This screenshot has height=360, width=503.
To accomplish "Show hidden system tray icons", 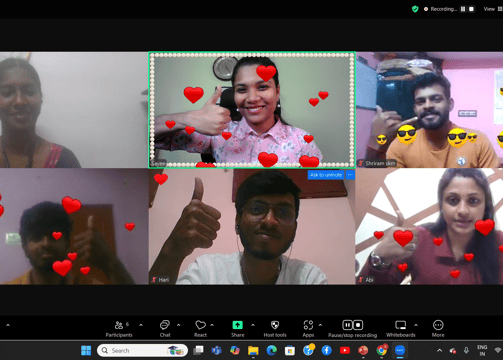I will (439, 350).
